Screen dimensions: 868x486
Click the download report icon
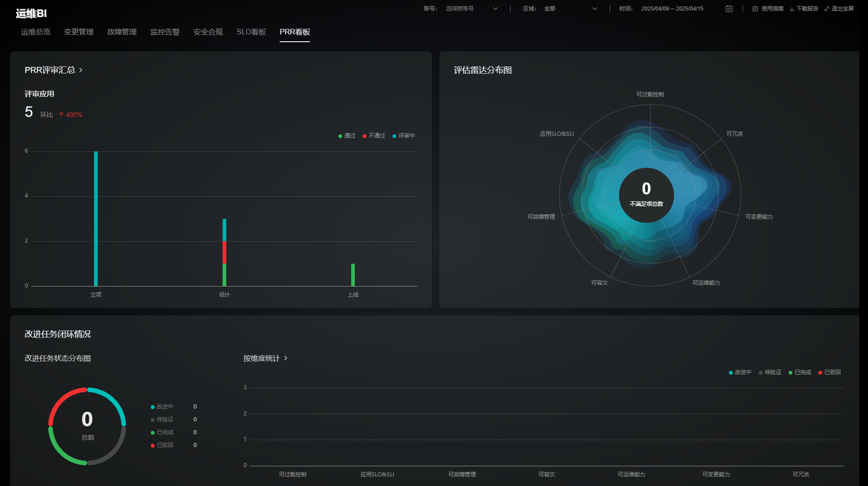point(791,9)
